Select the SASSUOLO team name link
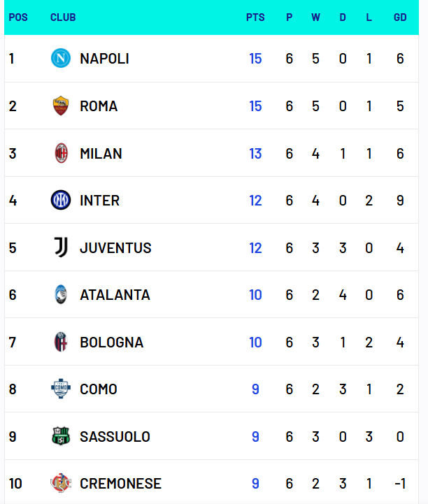This screenshot has width=428, height=504. (115, 437)
